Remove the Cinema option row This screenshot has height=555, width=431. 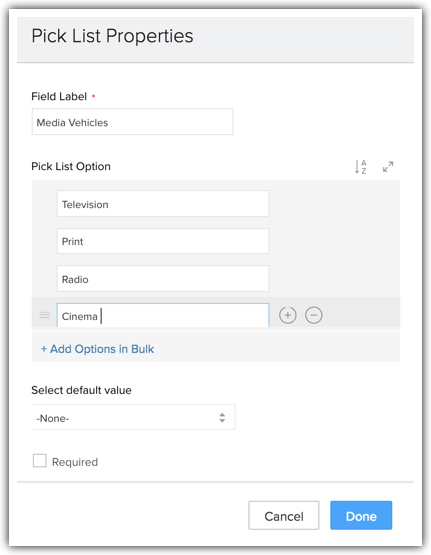click(x=314, y=315)
